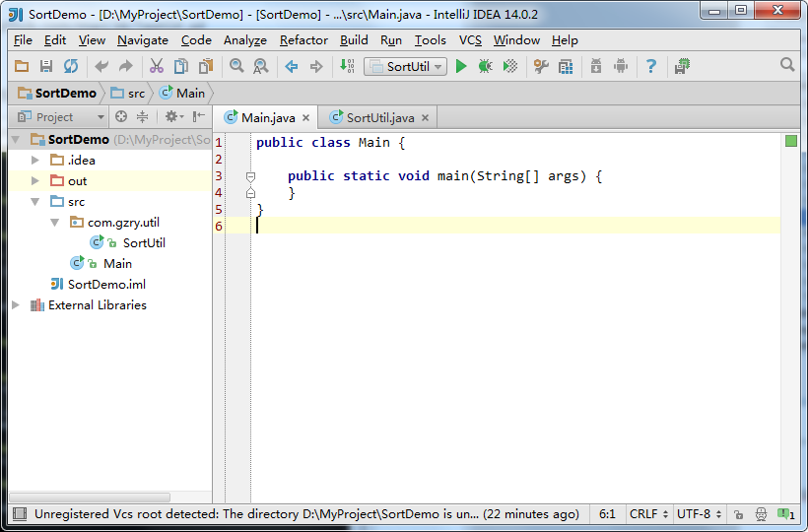Screen dimensions: 808x532
Task: Open the SDK Manager icon
Action: click(x=596, y=66)
